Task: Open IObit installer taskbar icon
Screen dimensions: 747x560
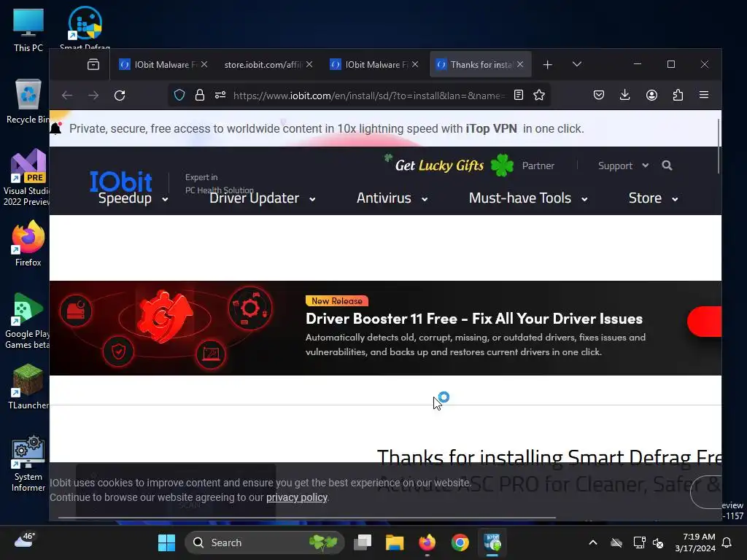Action: (492, 542)
